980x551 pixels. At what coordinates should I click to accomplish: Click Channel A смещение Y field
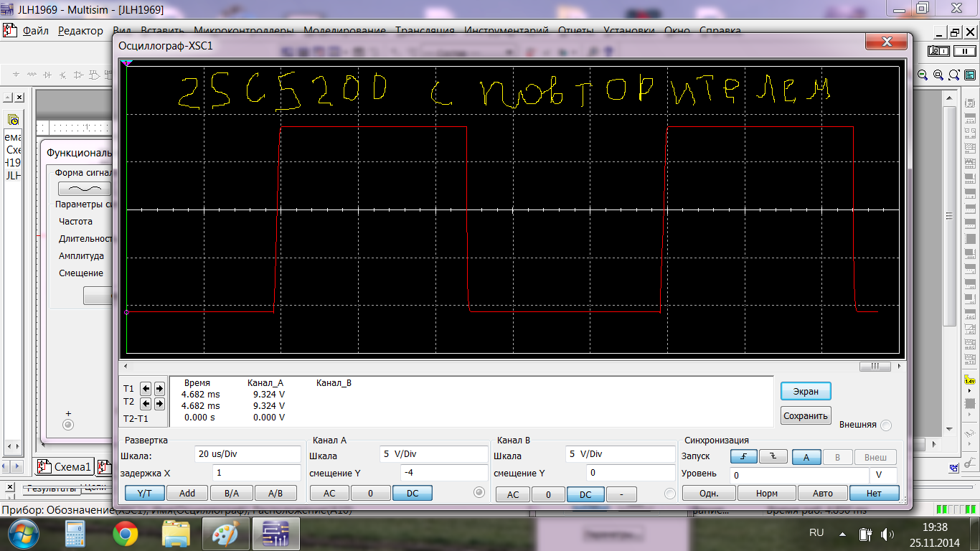444,473
